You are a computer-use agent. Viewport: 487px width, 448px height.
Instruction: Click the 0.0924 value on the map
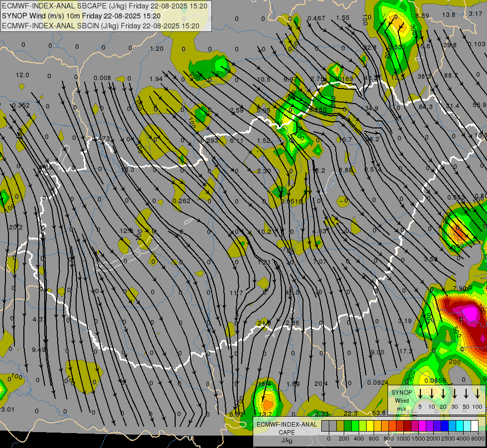tap(378, 382)
